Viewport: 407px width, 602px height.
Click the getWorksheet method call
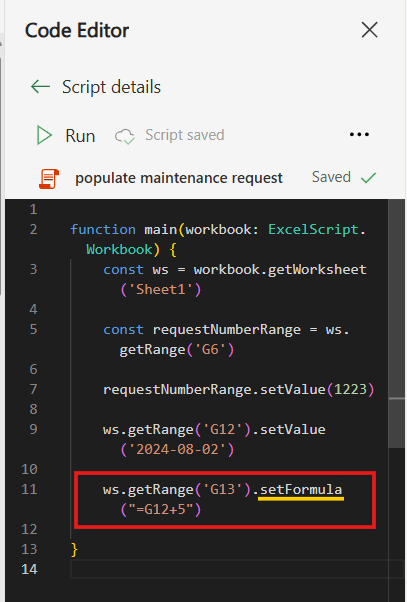pyautogui.click(x=317, y=270)
